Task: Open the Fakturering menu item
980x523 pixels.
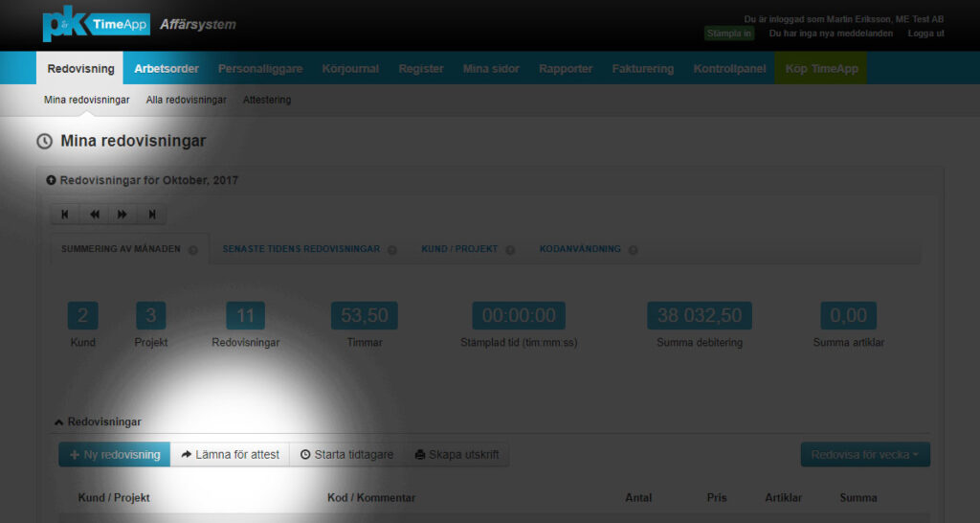Action: coord(643,69)
